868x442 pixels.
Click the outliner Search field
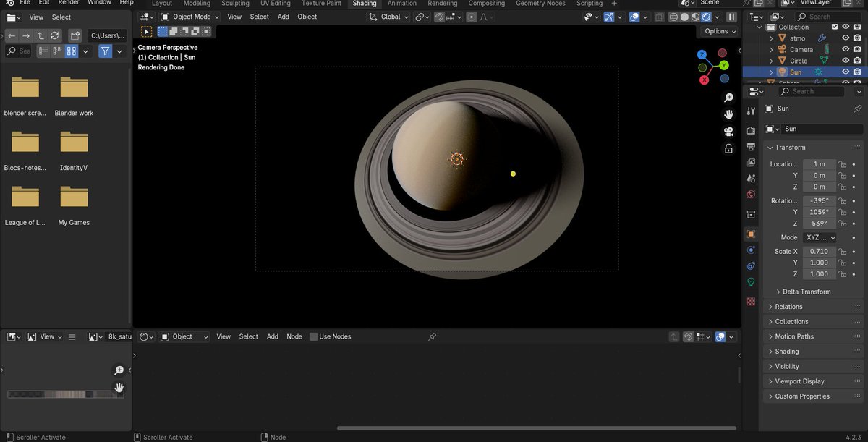point(829,17)
